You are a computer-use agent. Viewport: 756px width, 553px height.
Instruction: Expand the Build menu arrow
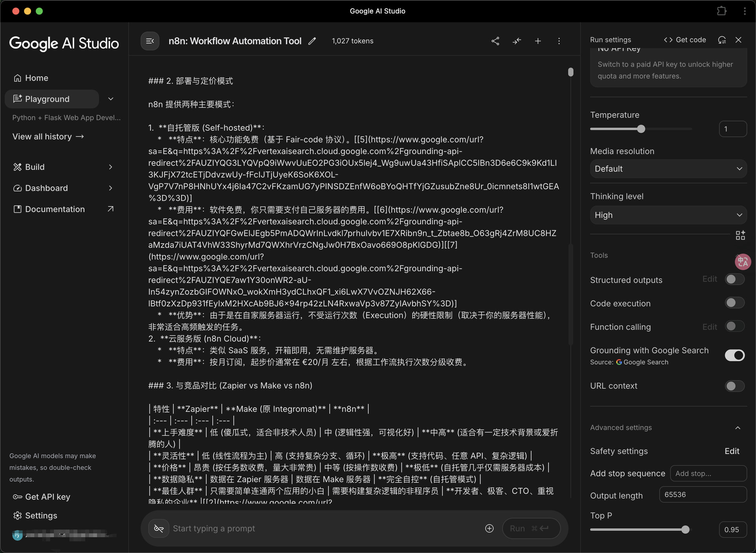click(111, 167)
